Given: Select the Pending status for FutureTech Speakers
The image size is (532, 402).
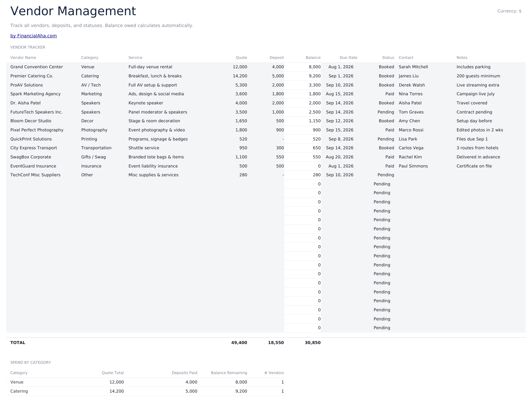Looking at the screenshot, I should (386, 112).
